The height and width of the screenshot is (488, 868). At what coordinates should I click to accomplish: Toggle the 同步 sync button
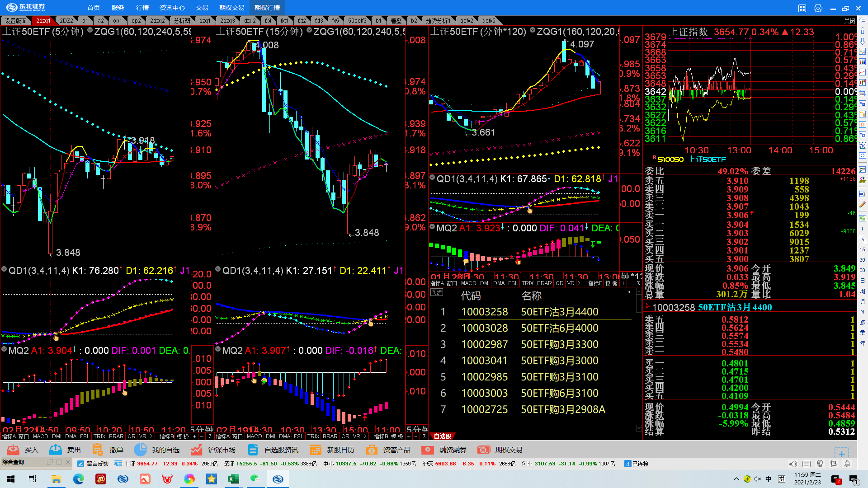[x=436, y=292]
